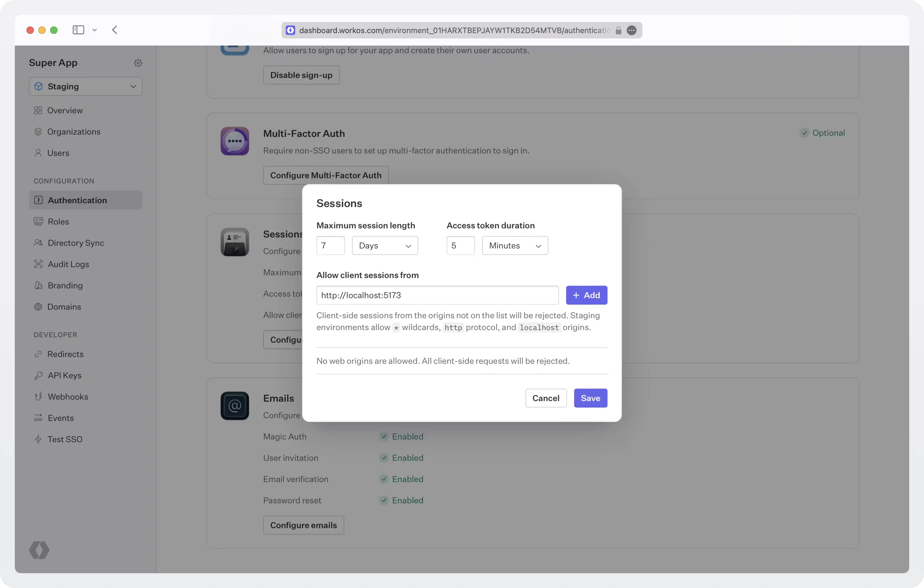Click the Organizations layers icon
Screen dimensions: 924x588
pos(38,132)
